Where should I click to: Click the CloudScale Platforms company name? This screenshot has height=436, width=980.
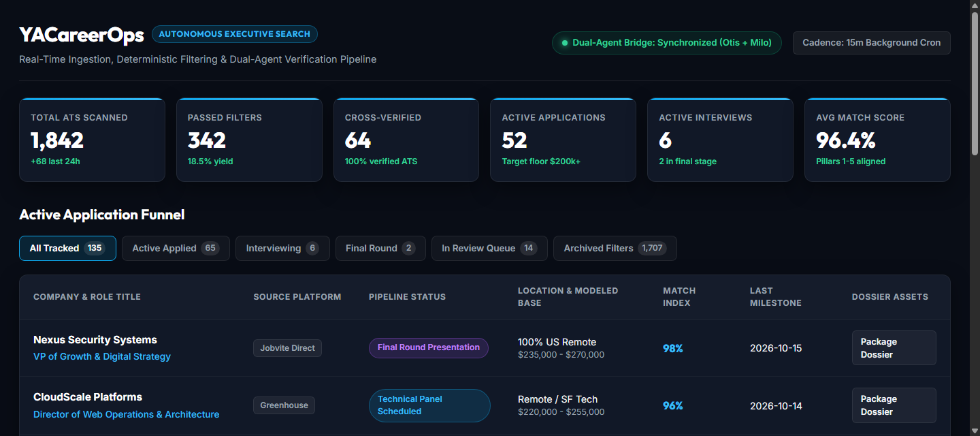coord(88,397)
